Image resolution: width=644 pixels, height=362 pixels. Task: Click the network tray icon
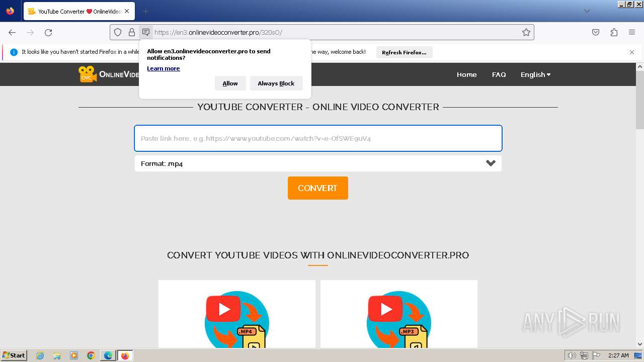click(584, 355)
